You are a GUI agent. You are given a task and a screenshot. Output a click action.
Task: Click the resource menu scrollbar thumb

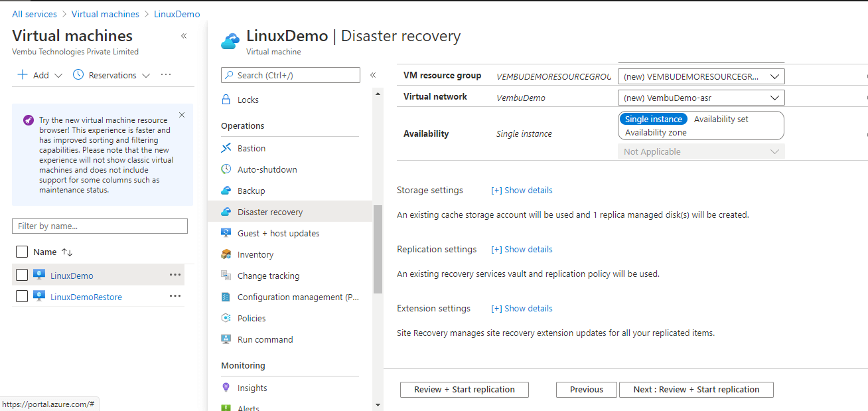tap(378, 249)
